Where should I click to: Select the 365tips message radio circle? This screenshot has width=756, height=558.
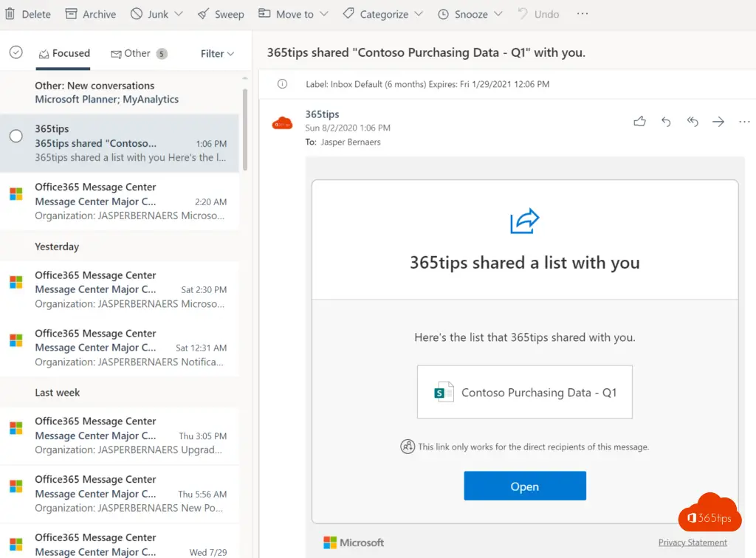tap(16, 136)
